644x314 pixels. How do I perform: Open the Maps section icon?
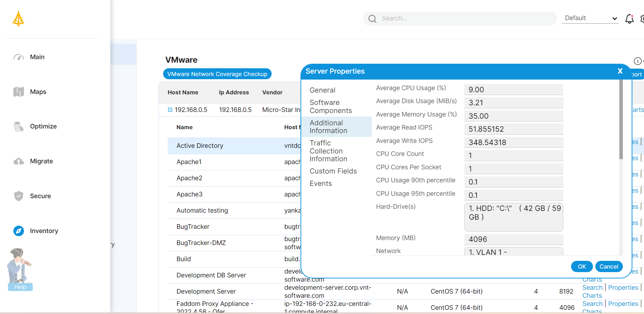19,92
